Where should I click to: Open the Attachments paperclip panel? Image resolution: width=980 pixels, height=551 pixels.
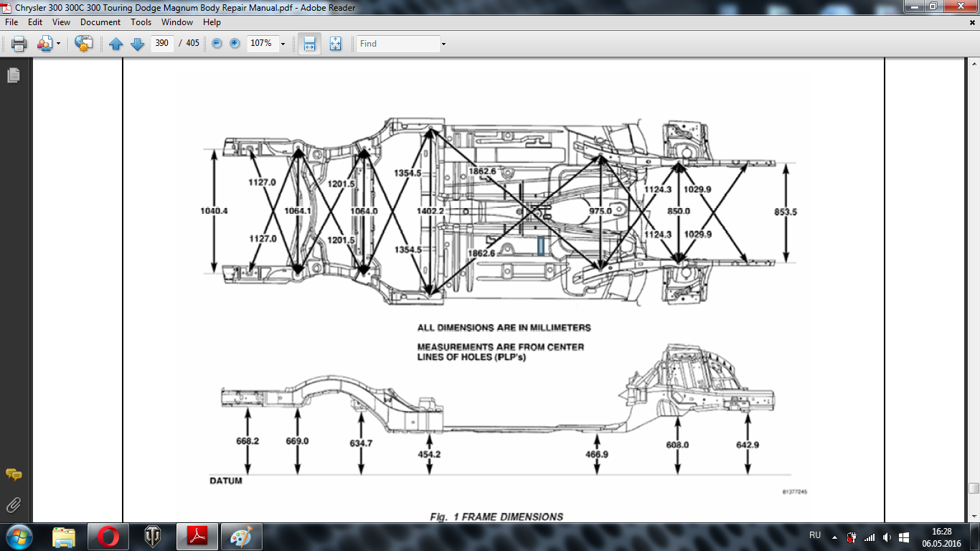pos(13,504)
